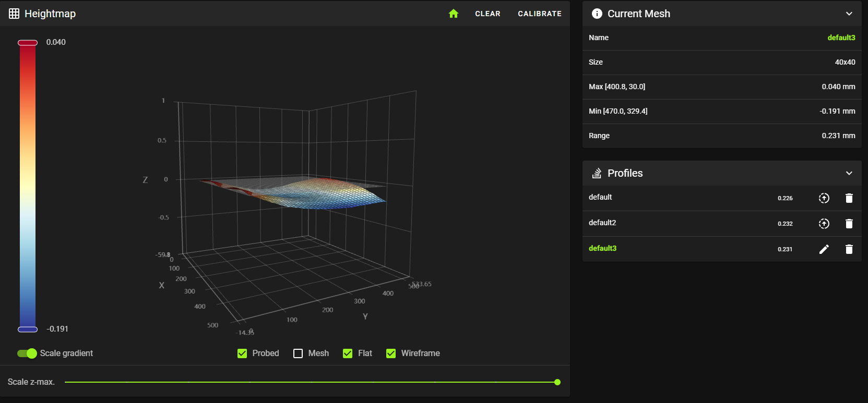Click the Current Mesh info icon
Screen dimensions: 868x403
(597, 14)
